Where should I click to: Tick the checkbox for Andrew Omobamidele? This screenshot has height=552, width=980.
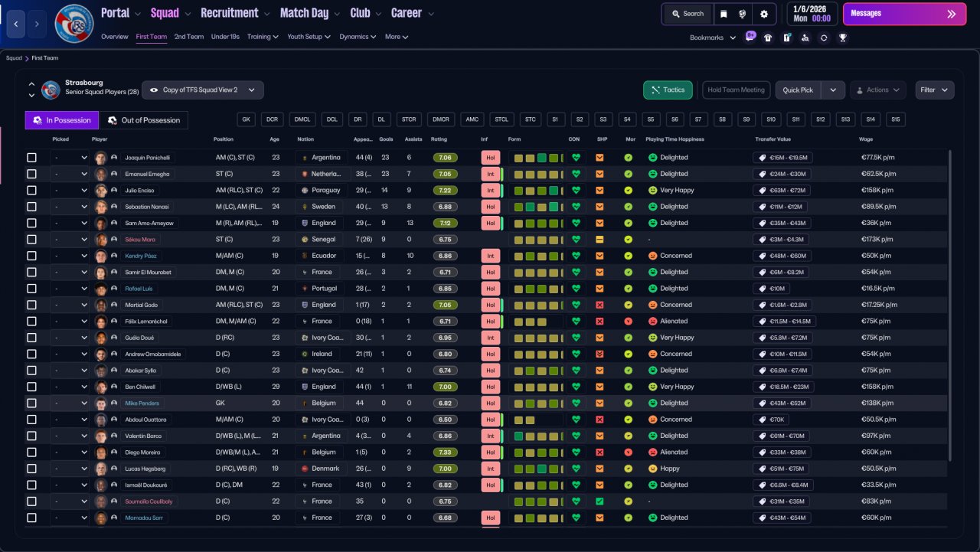click(31, 354)
